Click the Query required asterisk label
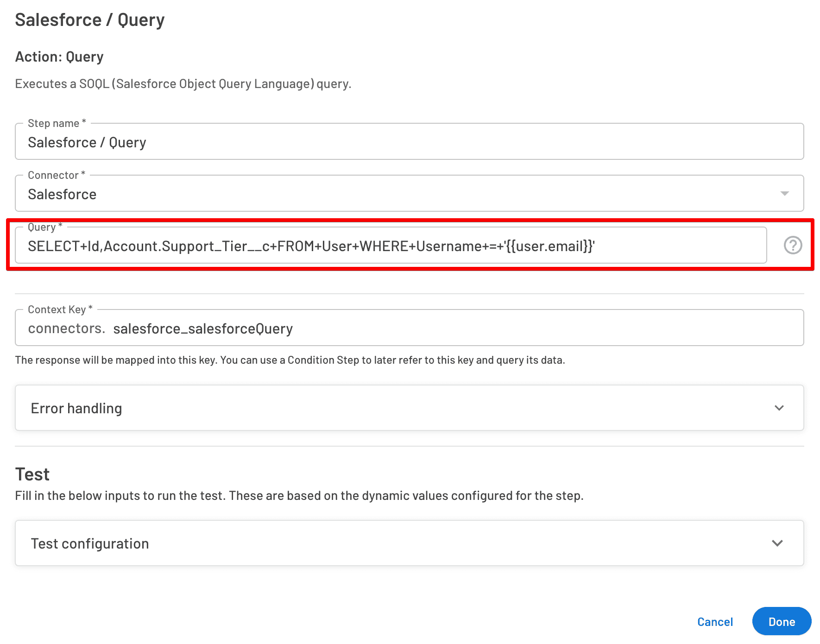Screen dimensions: 820x644 click(x=44, y=227)
